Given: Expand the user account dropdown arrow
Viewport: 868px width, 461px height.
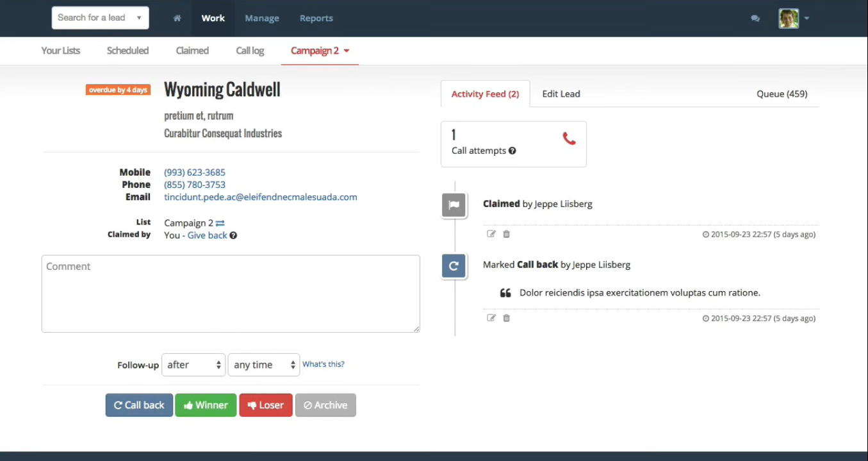Looking at the screenshot, I should pos(807,19).
